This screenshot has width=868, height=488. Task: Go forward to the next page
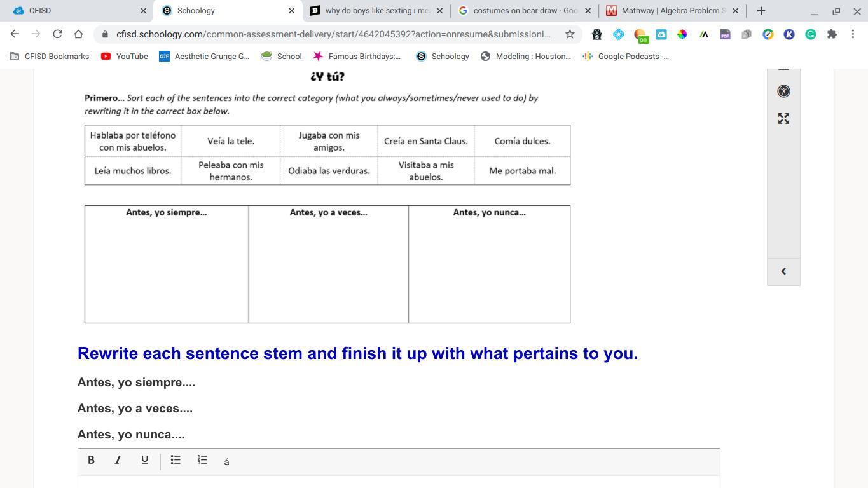pos(36,34)
